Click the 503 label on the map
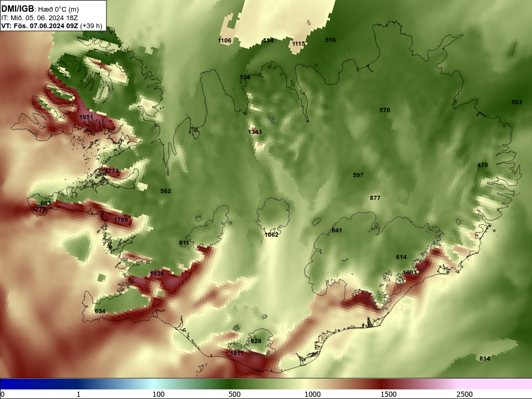This screenshot has height=399, width=532. click(x=517, y=102)
